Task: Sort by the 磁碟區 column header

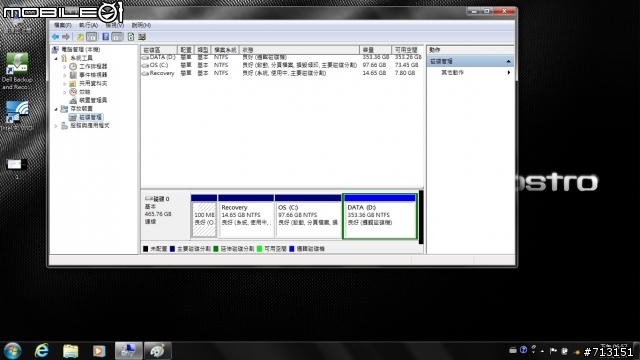Action: (x=159, y=50)
